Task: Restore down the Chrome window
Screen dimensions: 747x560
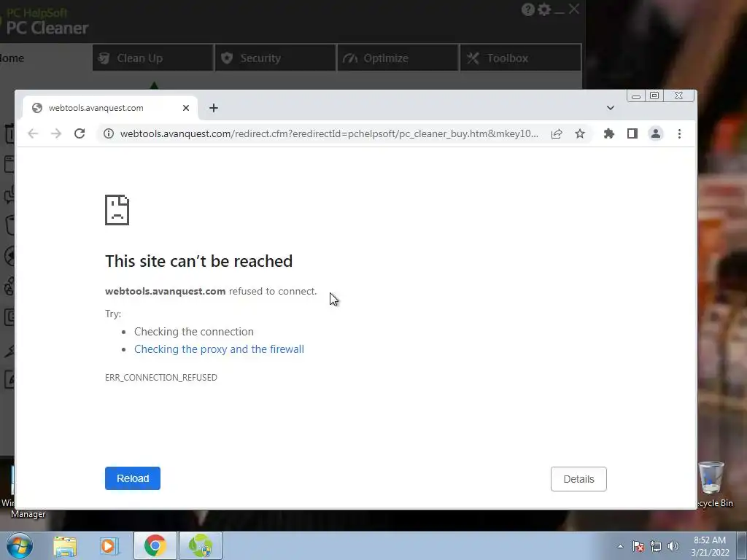Action: tap(654, 96)
